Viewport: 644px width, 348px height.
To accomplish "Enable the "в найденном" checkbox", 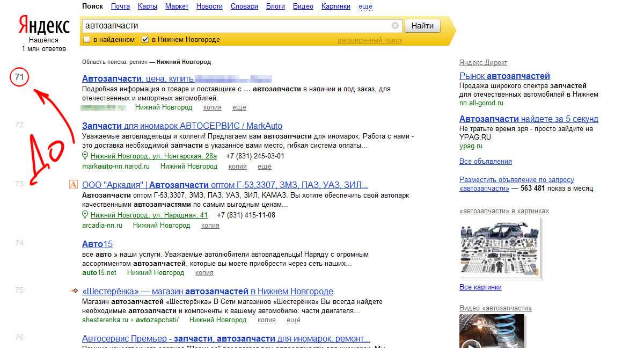I will pyautogui.click(x=86, y=40).
